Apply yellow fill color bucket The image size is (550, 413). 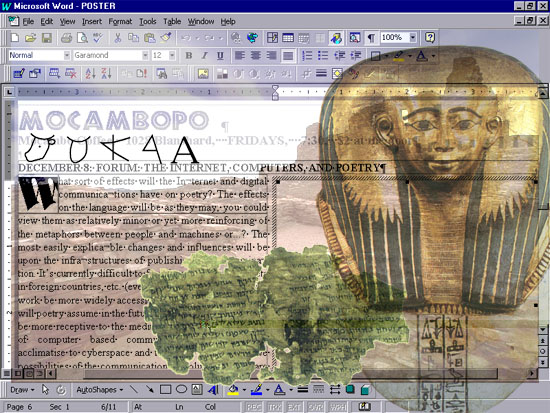(x=233, y=390)
